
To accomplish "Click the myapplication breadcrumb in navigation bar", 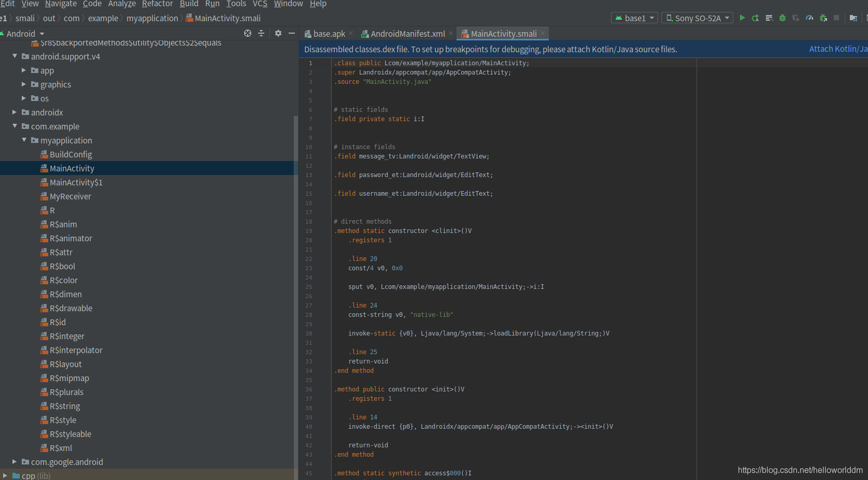I will (x=152, y=18).
